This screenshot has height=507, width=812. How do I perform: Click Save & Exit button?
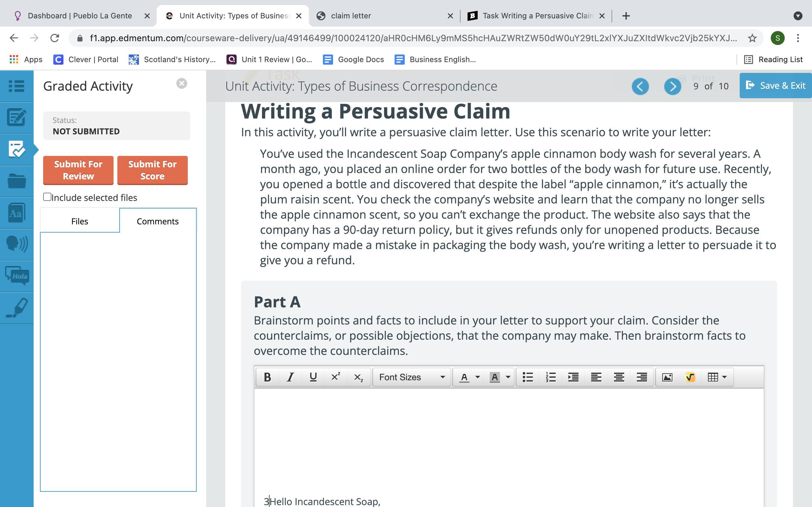776,86
